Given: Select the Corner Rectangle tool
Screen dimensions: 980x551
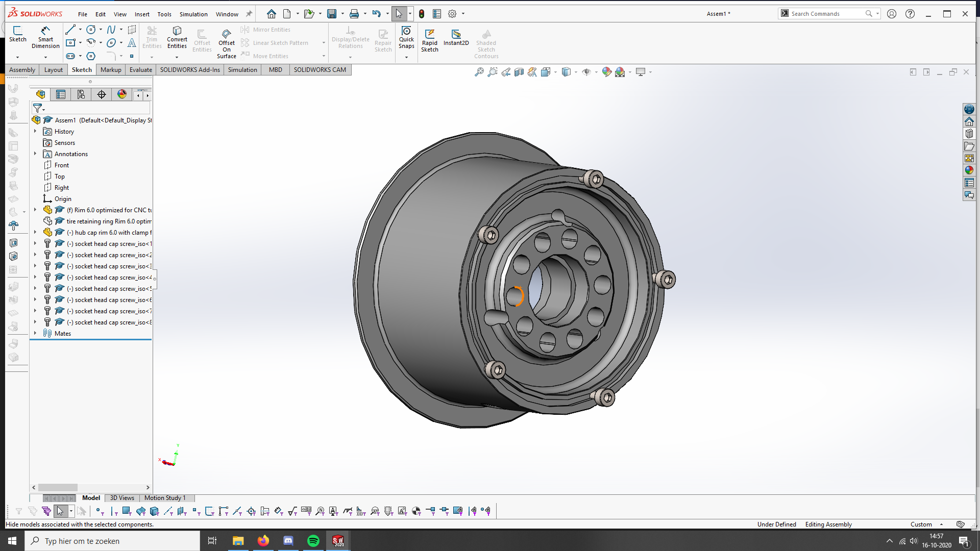Looking at the screenshot, I should [x=70, y=43].
